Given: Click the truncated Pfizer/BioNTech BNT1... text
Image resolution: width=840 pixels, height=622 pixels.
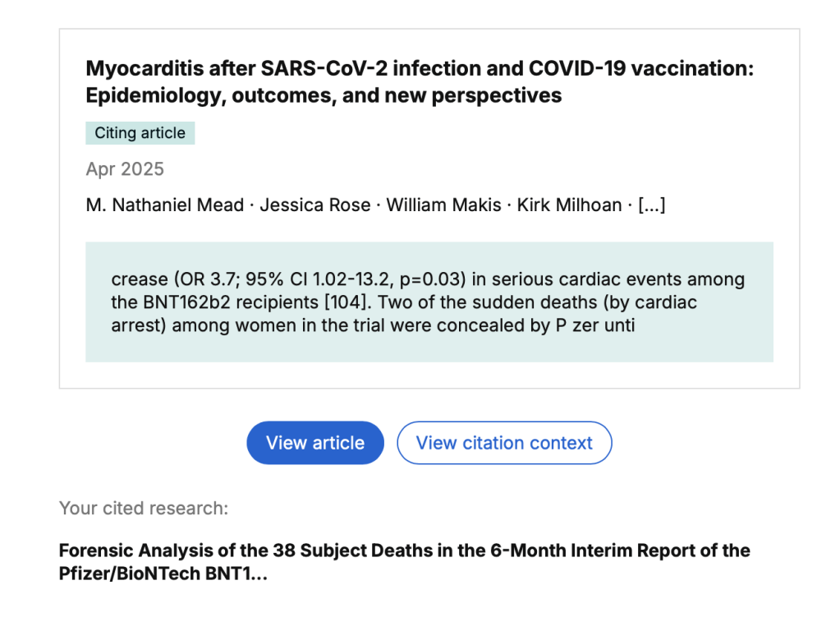Looking at the screenshot, I should [x=163, y=574].
